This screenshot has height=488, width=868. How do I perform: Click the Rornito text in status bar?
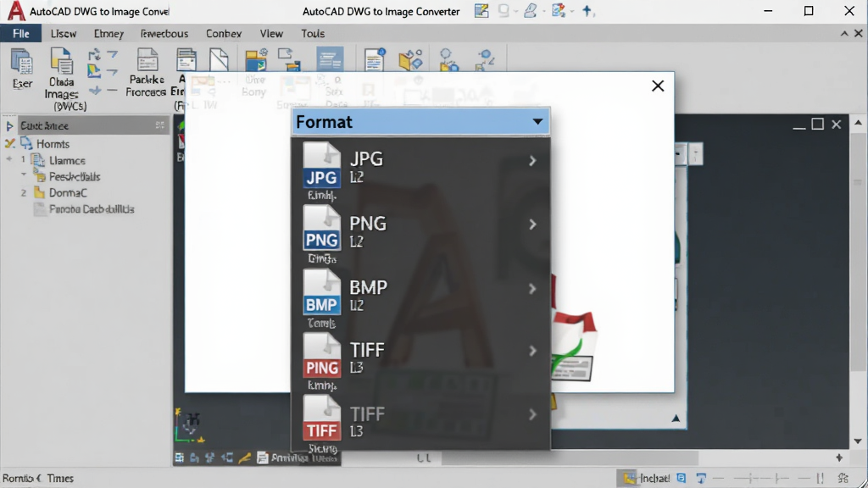pos(18,478)
